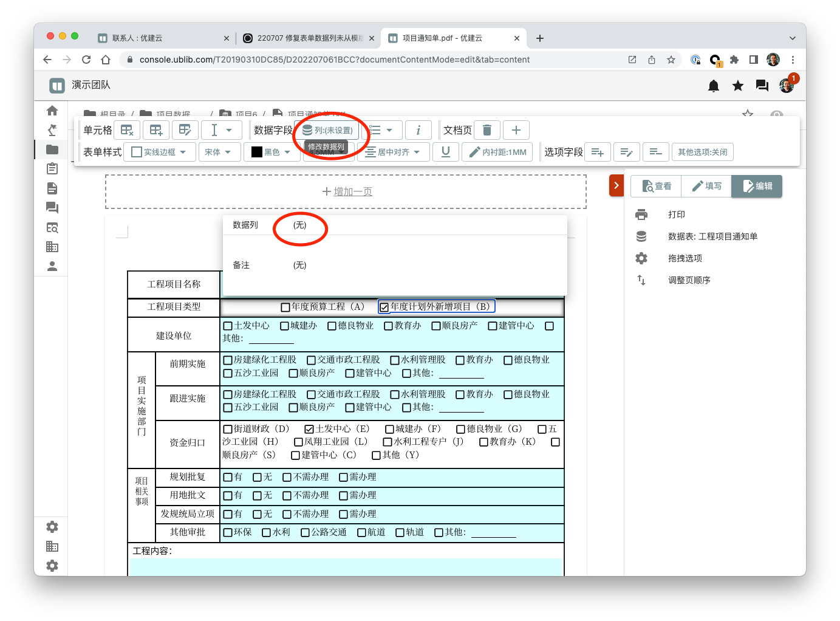Open the document icon in the left sidebar
The width and height of the screenshot is (840, 621).
click(52, 188)
